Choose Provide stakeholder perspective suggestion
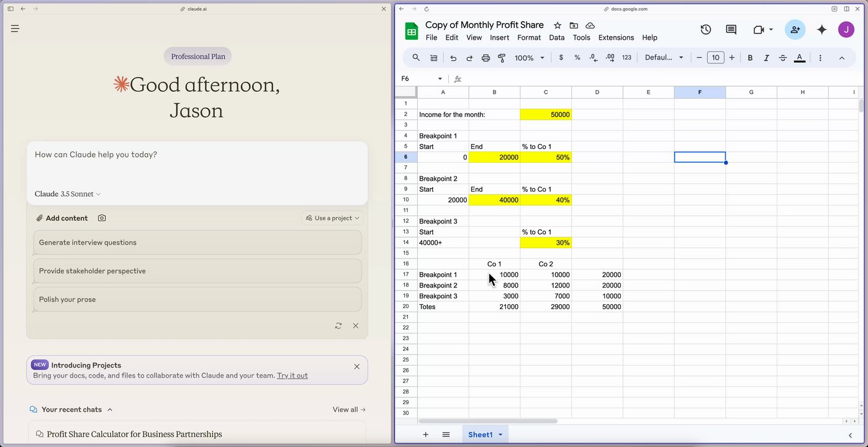 (x=197, y=271)
